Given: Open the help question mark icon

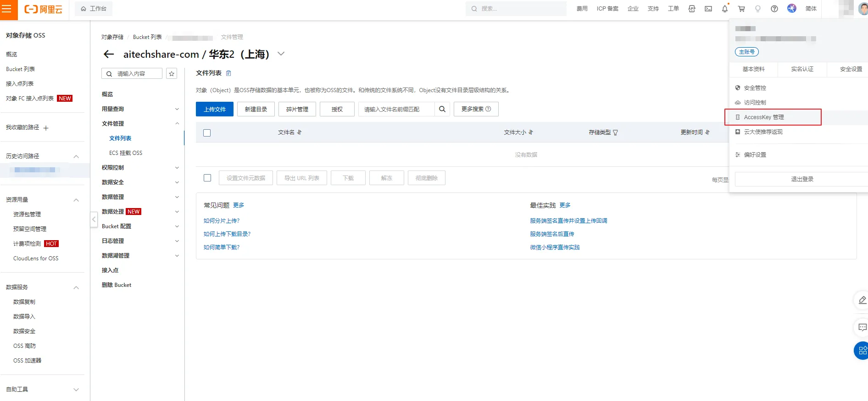Looking at the screenshot, I should click(x=774, y=9).
